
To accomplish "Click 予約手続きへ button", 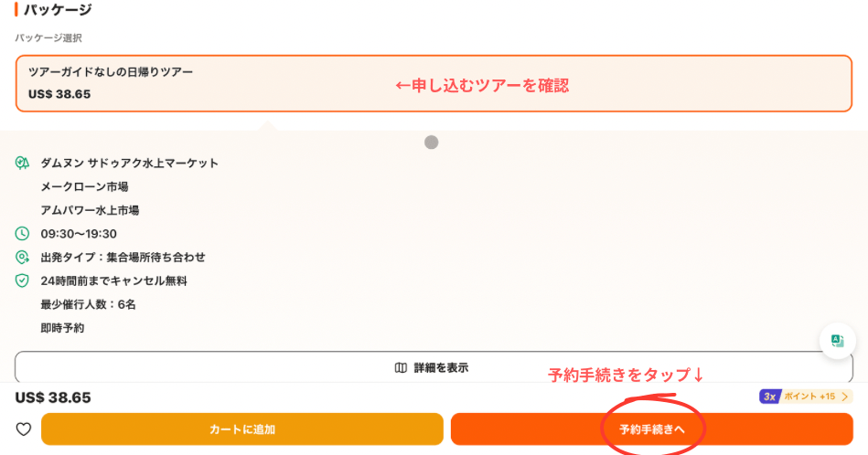I will 651,429.
